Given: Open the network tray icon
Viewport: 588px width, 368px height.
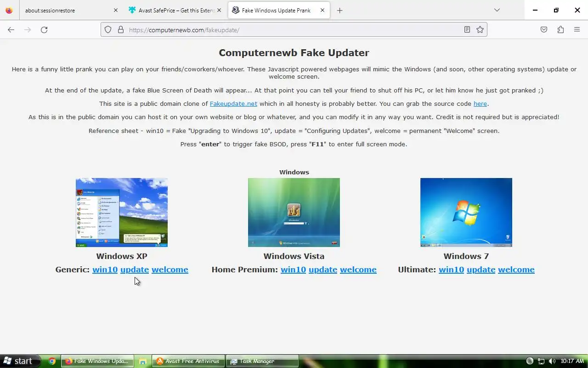Looking at the screenshot, I should pos(541,361).
